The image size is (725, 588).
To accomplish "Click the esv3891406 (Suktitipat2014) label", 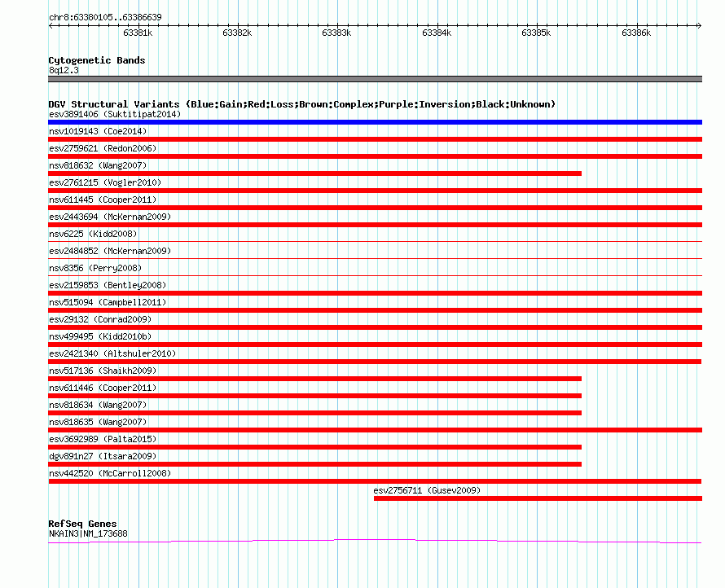I will pyautogui.click(x=115, y=114).
